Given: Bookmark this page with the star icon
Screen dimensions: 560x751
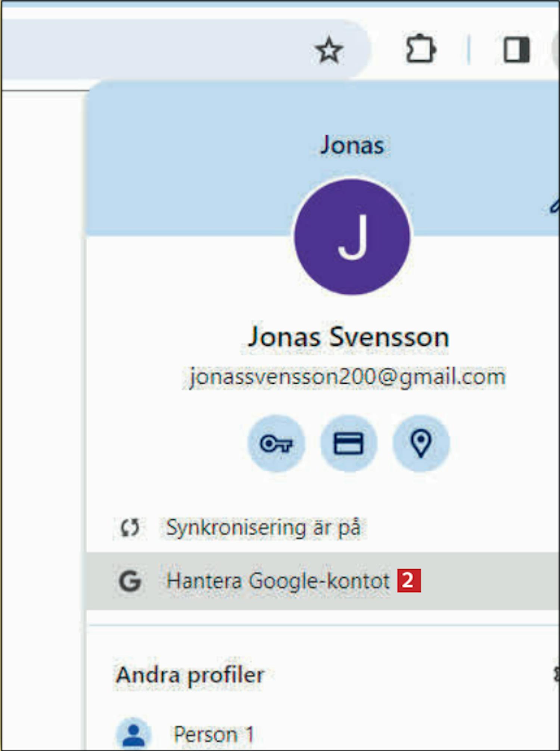Looking at the screenshot, I should pyautogui.click(x=329, y=50).
